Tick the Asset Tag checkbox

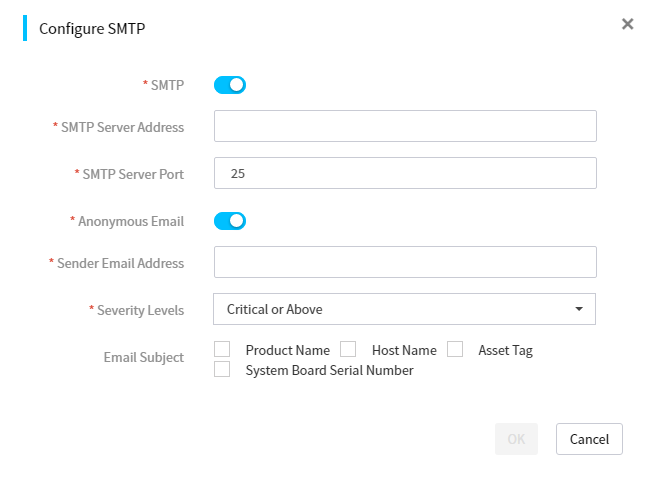click(x=455, y=349)
